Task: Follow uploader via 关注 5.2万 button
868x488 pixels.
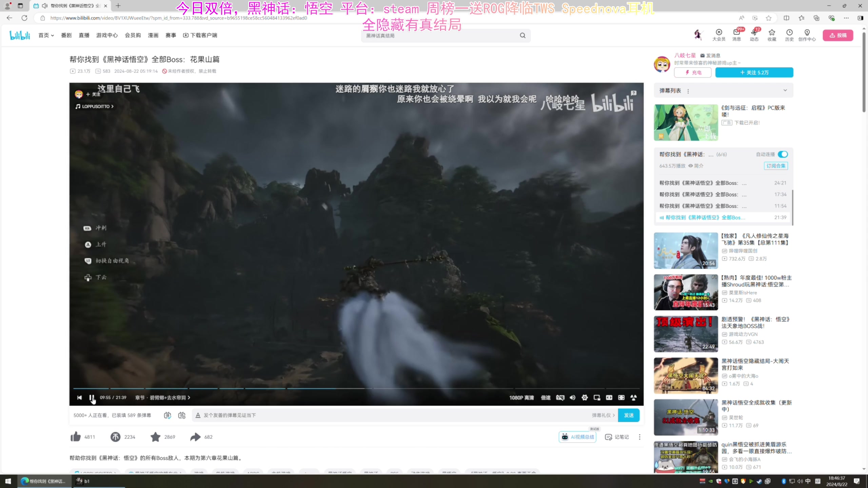Action: pos(754,73)
